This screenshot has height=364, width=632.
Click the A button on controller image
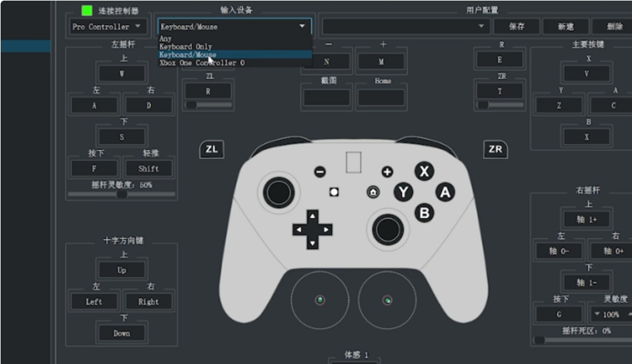(x=445, y=192)
